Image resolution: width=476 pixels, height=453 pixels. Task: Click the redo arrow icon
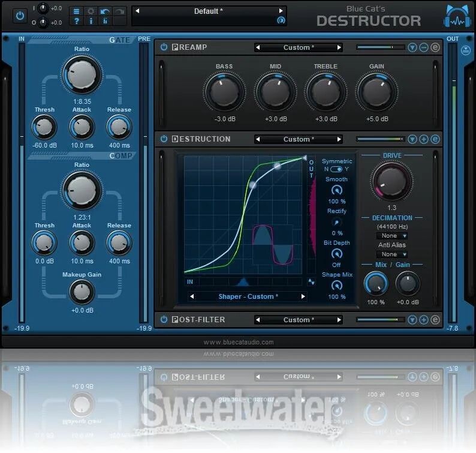pyautogui.click(x=120, y=11)
